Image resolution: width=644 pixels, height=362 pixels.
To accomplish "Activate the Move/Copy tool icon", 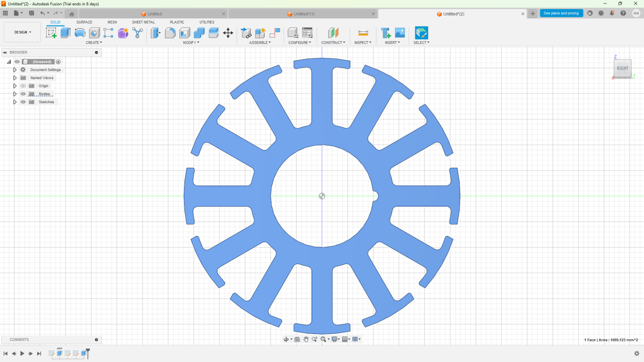I will (228, 33).
